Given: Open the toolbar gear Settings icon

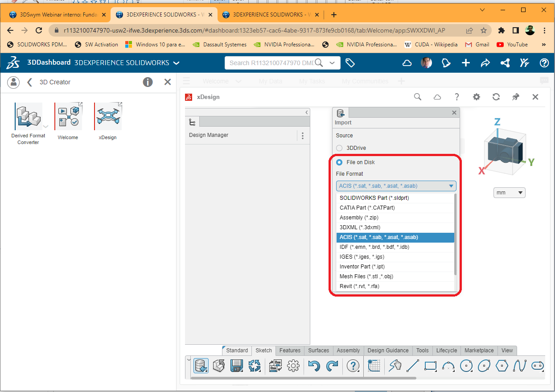Looking at the screenshot, I should (x=293, y=366).
